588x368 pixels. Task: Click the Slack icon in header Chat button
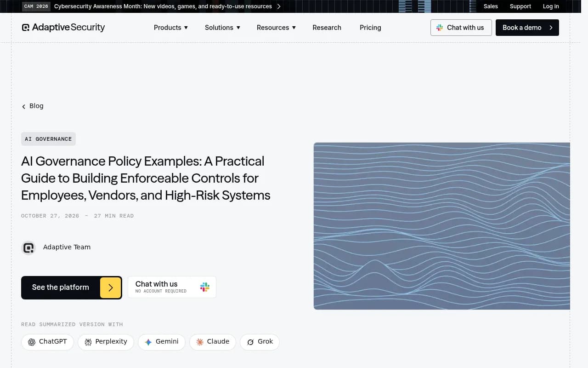pyautogui.click(x=440, y=28)
